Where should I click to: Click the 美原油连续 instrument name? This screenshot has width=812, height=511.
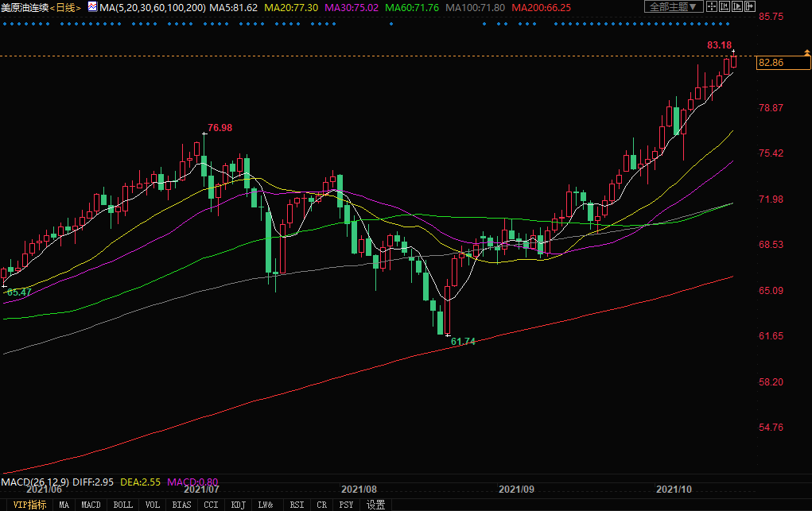point(25,7)
